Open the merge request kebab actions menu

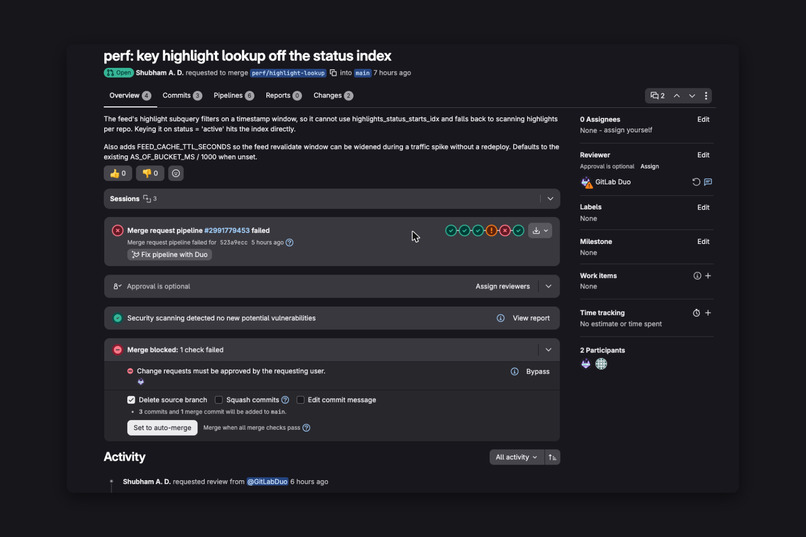(x=706, y=96)
